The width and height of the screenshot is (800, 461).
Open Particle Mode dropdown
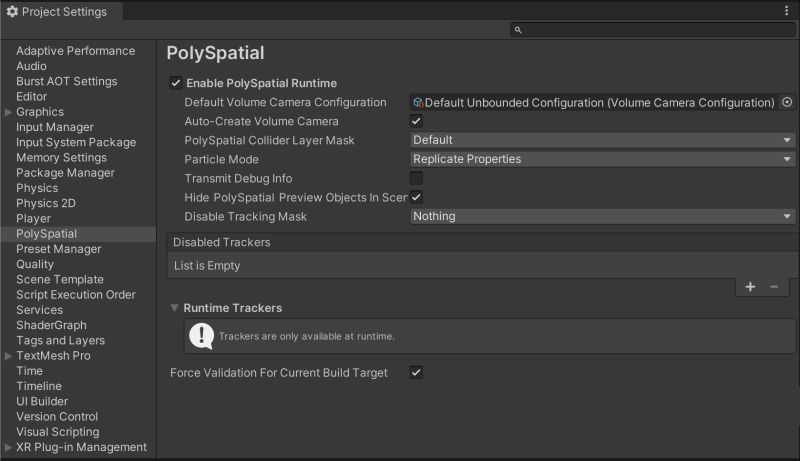point(603,159)
